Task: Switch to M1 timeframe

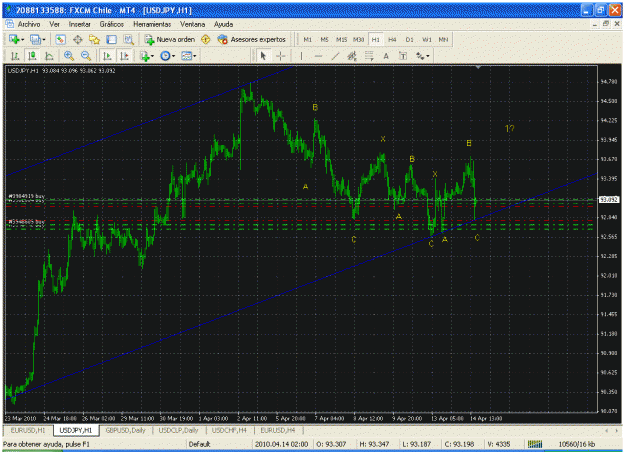Action: coord(307,39)
